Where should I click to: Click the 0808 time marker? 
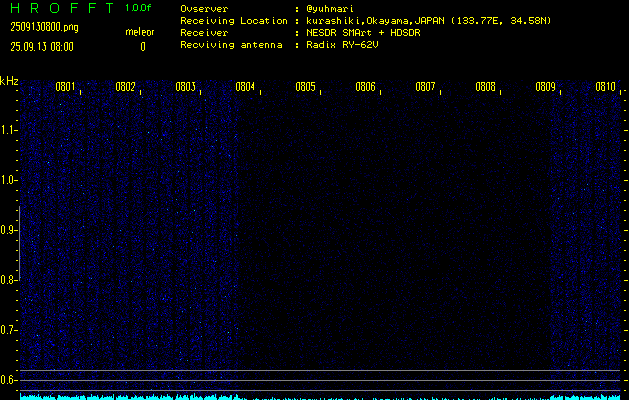click(485, 87)
